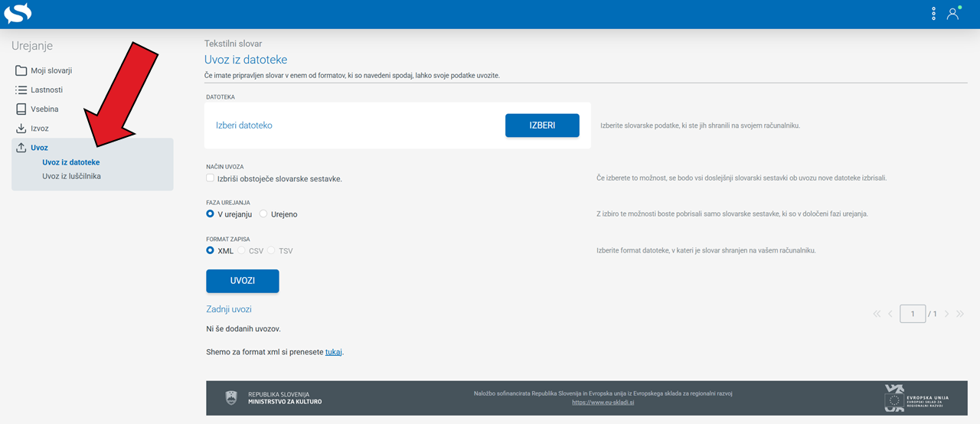This screenshot has height=424, width=980.
Task: Open the user profile icon
Action: (952, 14)
